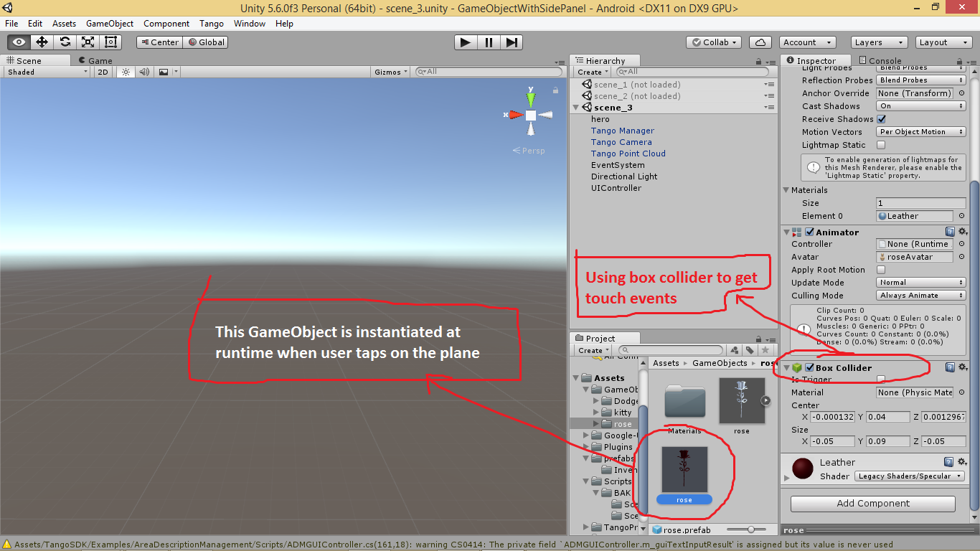Collapse the Materials section in Inspector

click(x=786, y=190)
